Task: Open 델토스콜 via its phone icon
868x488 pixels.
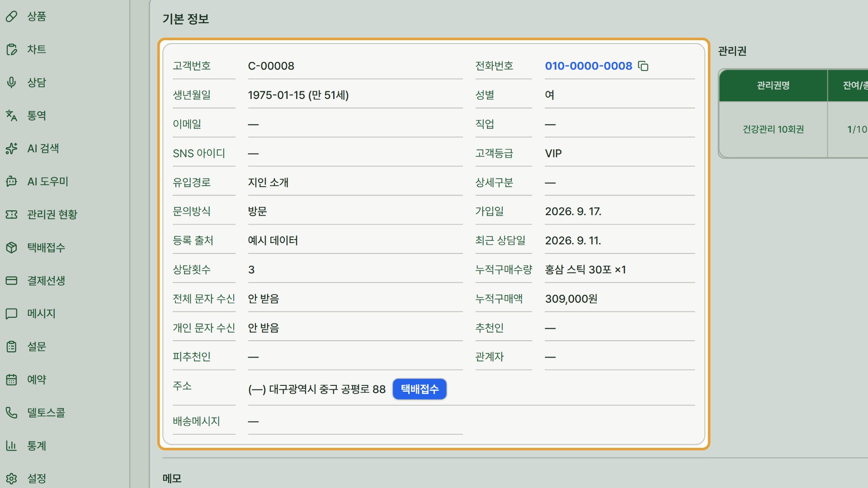Action: [x=11, y=413]
